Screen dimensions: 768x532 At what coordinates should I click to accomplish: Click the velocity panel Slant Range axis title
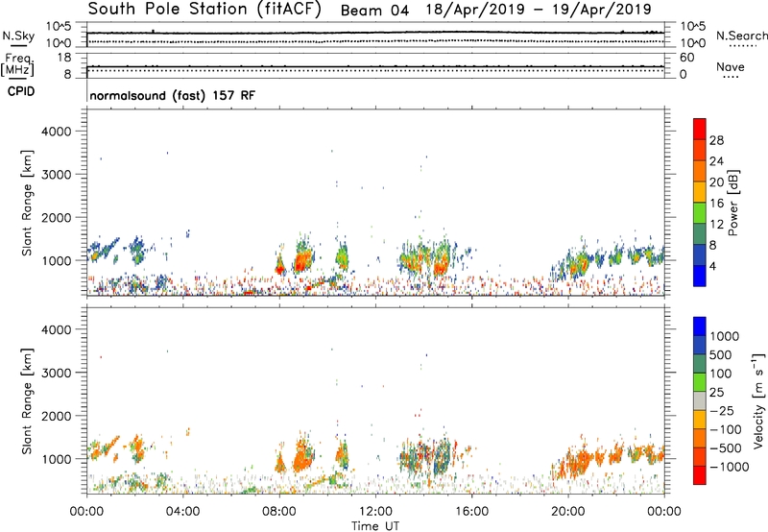tap(27, 400)
